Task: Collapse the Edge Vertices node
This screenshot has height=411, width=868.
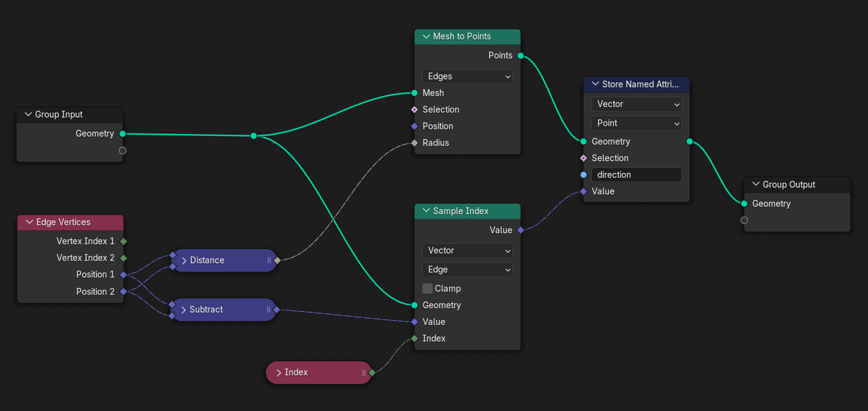Action: [29, 222]
